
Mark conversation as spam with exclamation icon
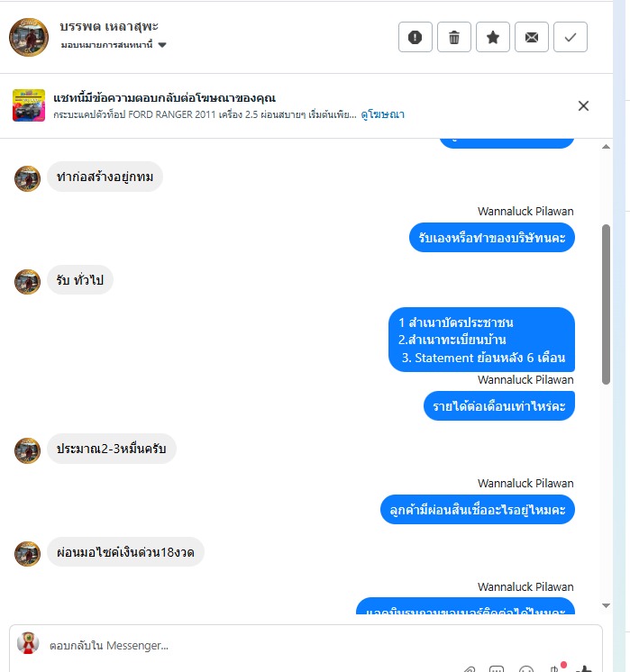[x=415, y=37]
